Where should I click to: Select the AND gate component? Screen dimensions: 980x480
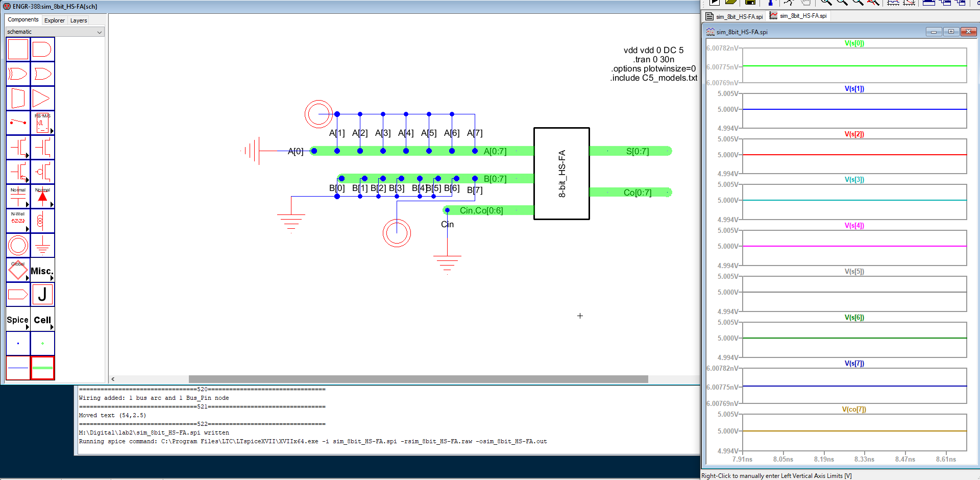tap(42, 50)
